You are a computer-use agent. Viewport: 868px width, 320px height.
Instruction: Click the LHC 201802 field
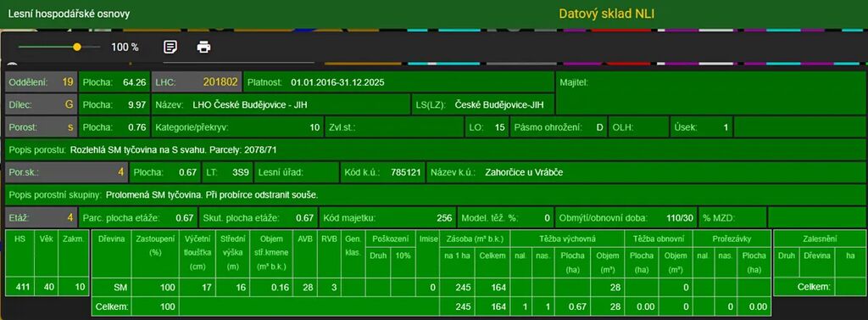coord(197,82)
